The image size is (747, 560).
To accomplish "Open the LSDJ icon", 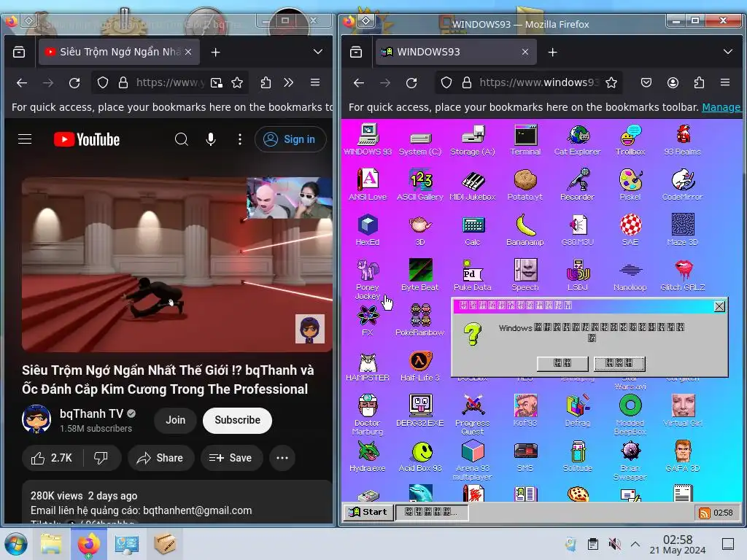I will click(x=578, y=275).
